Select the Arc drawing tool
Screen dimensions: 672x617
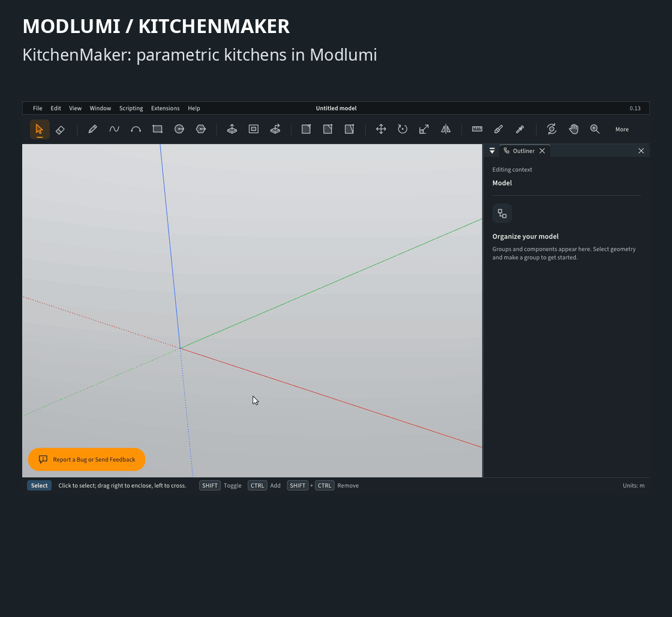(x=136, y=129)
